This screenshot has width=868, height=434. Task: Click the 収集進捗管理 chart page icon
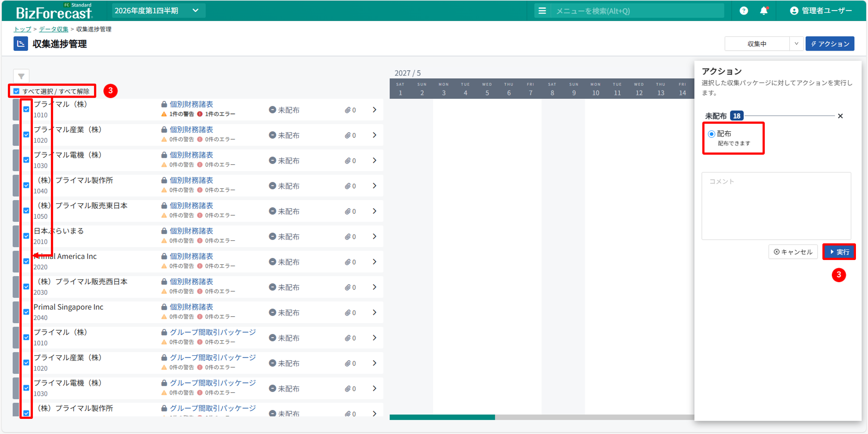[21, 44]
